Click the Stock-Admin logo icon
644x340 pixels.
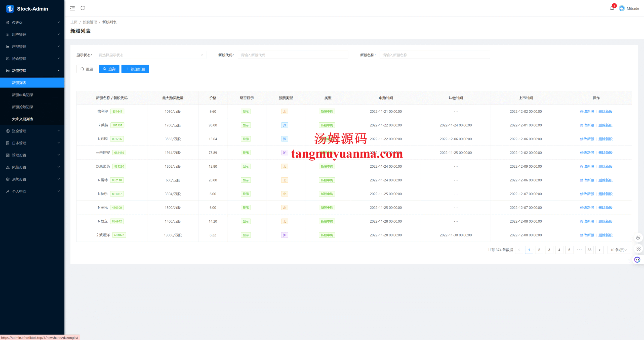[10, 9]
